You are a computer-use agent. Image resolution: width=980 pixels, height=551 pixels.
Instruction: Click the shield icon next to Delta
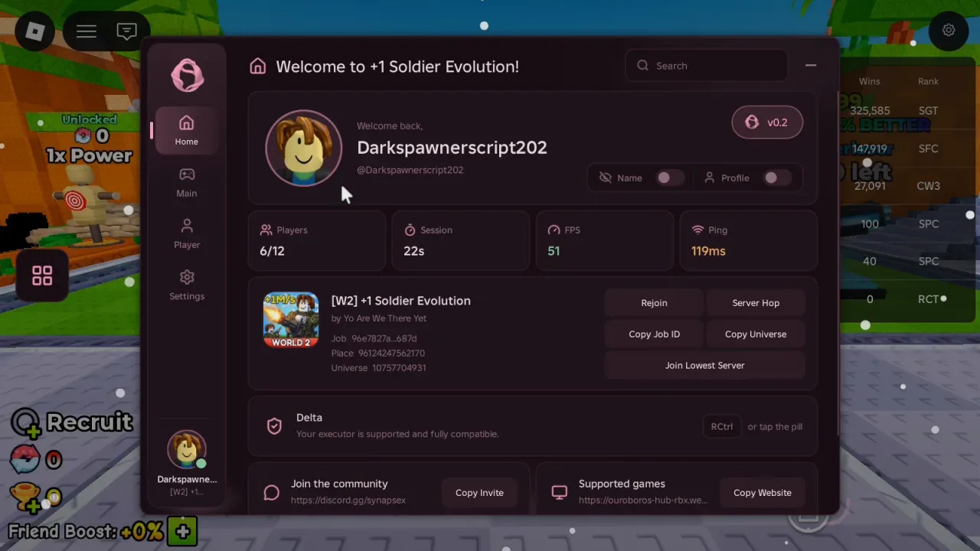(x=274, y=426)
